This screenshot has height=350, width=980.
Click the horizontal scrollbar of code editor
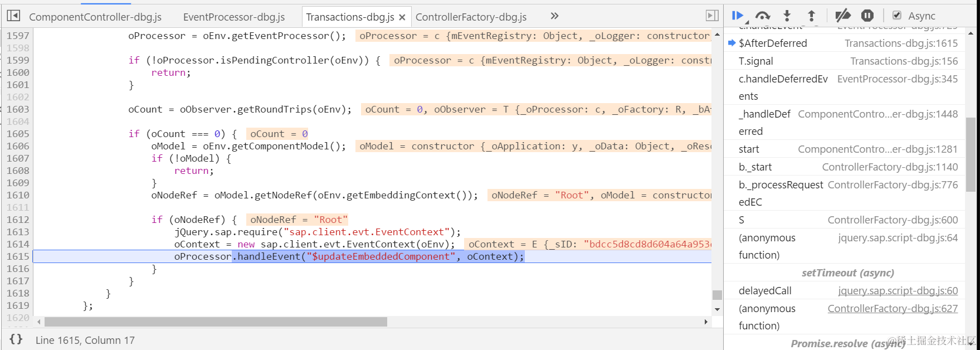[216, 322]
